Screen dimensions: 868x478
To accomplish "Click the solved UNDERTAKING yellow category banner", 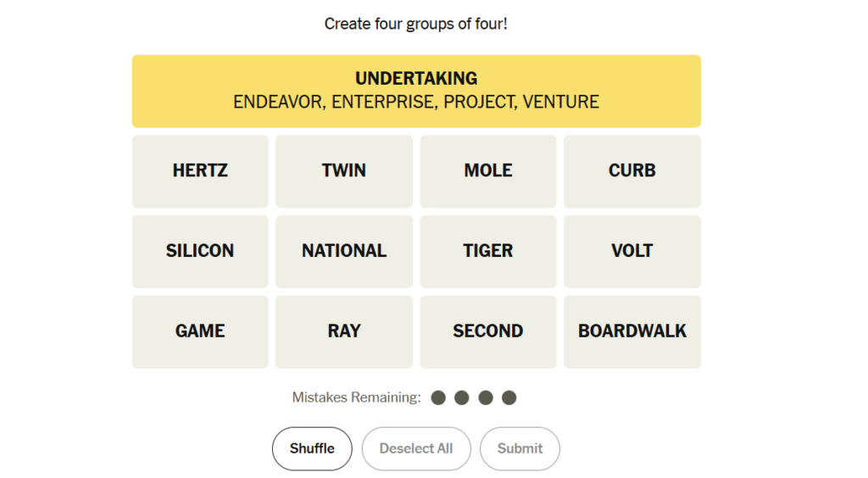I will coord(416,91).
